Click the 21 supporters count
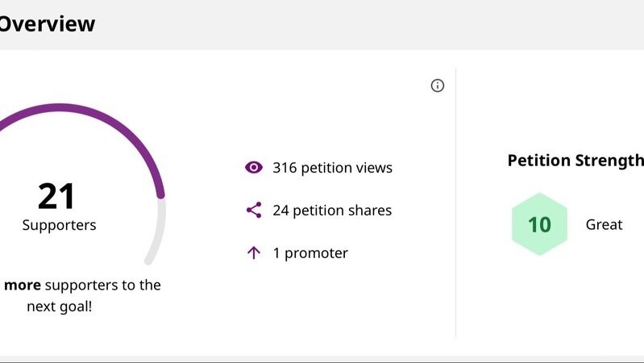This screenshot has height=363, width=644. (56, 196)
